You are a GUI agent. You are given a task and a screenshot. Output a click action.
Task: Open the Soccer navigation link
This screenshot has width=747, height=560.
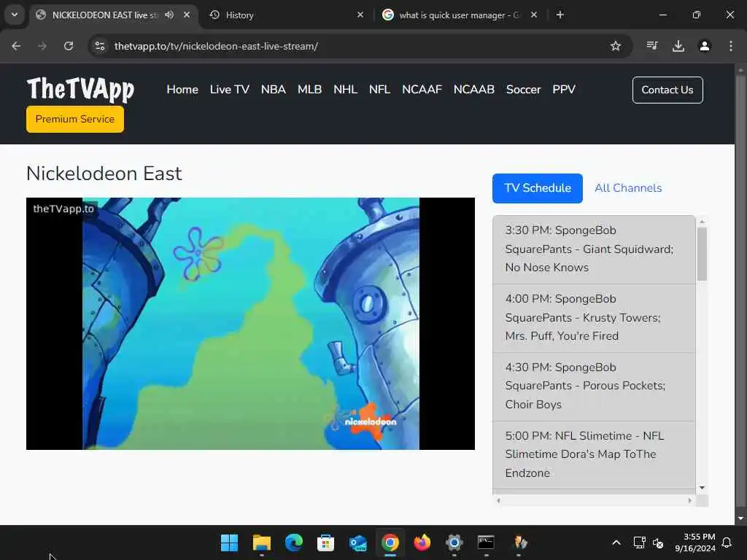click(x=524, y=90)
